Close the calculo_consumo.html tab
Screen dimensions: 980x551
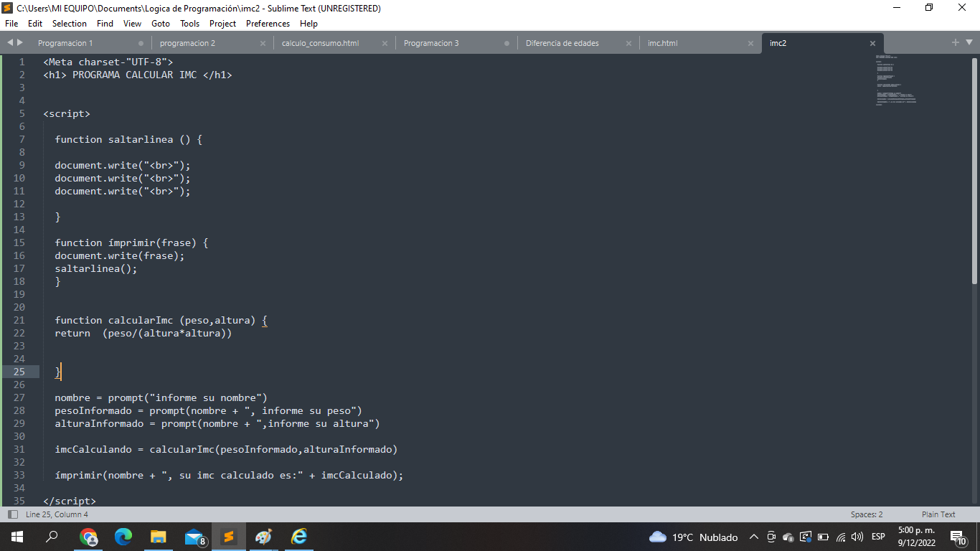click(385, 43)
